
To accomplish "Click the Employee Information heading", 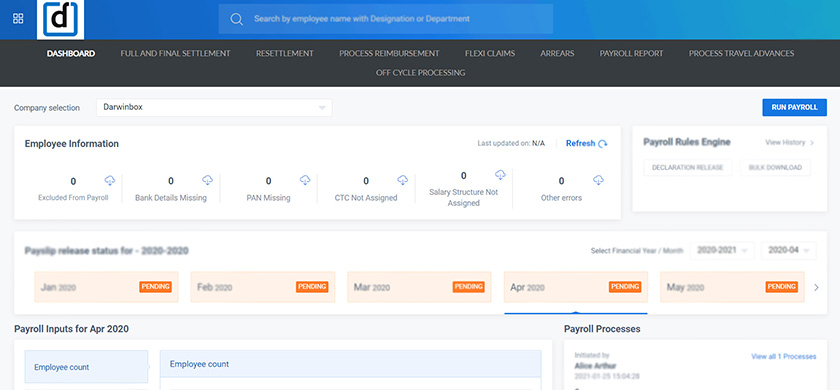I will click(72, 144).
